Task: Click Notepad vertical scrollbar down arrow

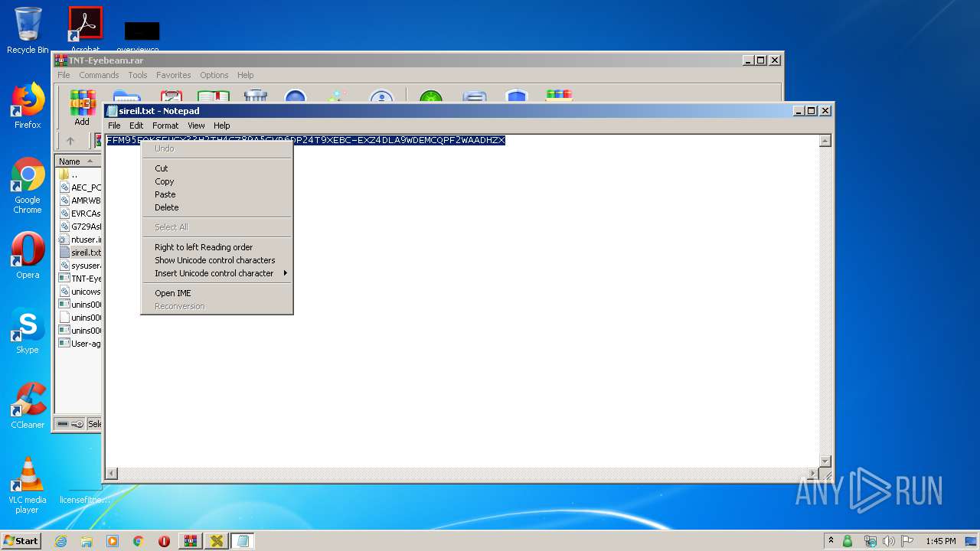Action: pos(825,461)
